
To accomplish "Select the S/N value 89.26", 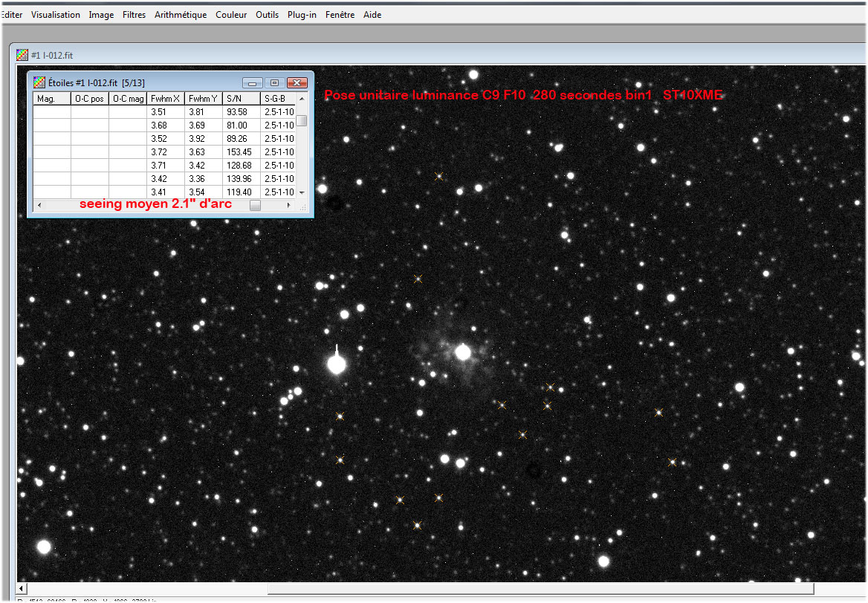I will 237,138.
